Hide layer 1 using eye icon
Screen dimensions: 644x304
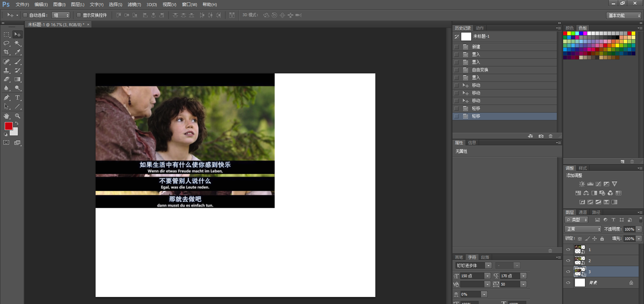pyautogui.click(x=568, y=250)
